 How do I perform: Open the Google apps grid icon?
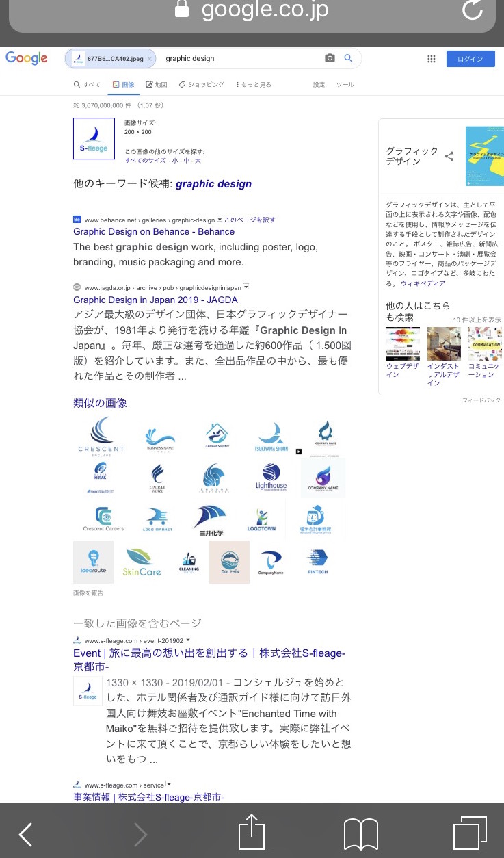click(432, 59)
